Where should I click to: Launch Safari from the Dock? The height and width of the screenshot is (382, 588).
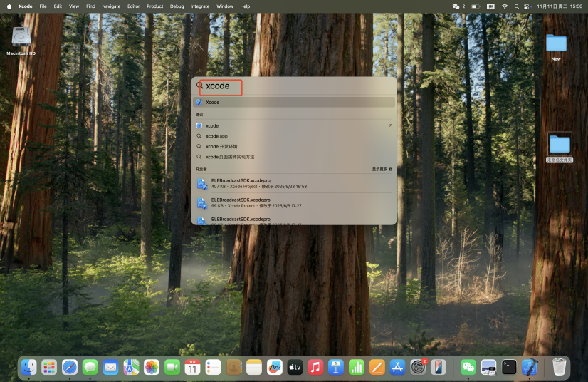point(70,367)
